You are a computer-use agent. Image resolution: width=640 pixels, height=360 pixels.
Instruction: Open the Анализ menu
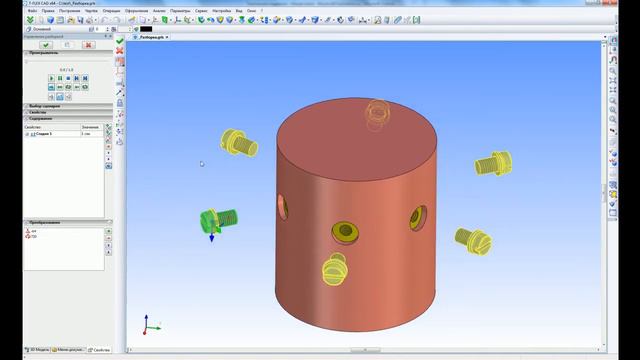tap(159, 11)
